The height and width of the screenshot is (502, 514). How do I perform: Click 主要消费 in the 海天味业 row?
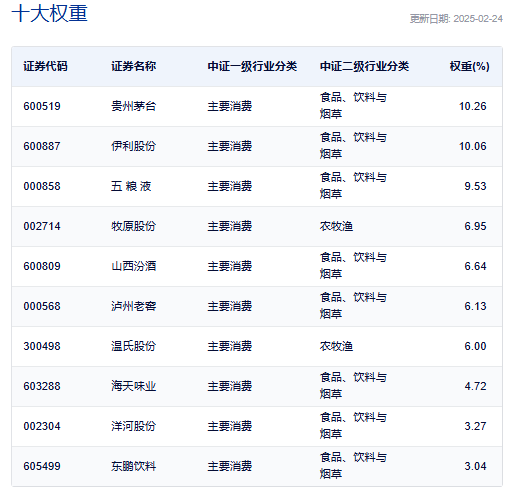click(x=230, y=386)
